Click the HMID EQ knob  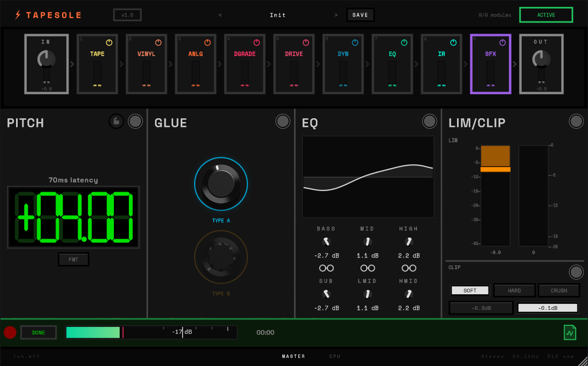(409, 294)
